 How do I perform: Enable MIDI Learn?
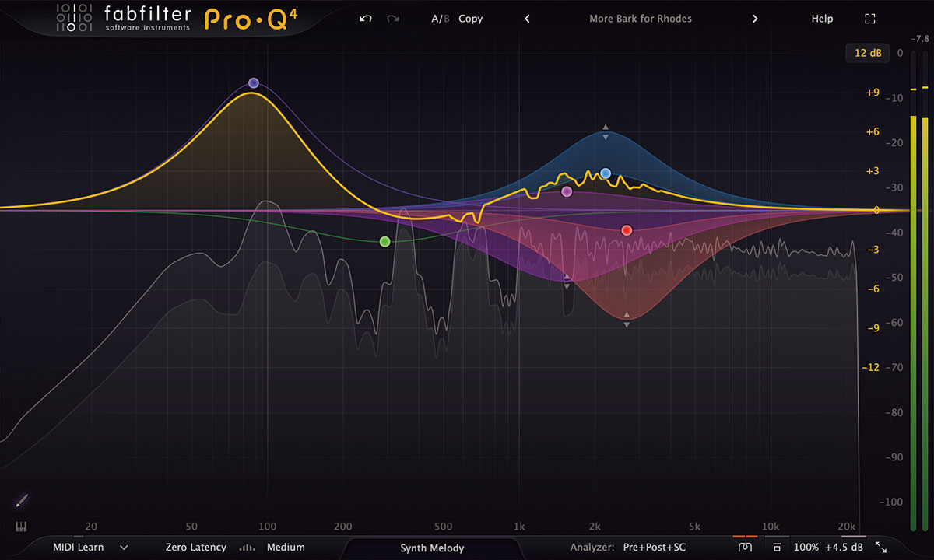tap(78, 548)
